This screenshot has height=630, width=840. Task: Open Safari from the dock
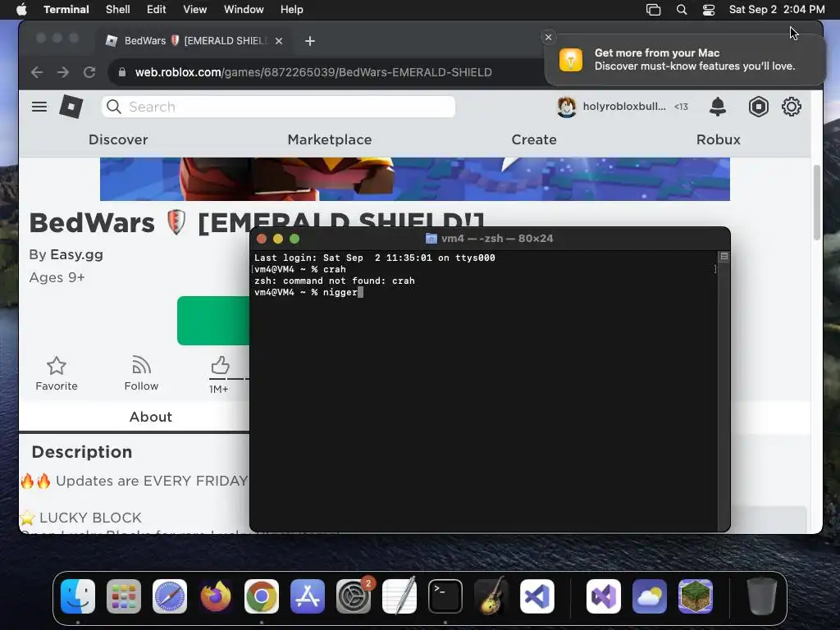tap(170, 596)
